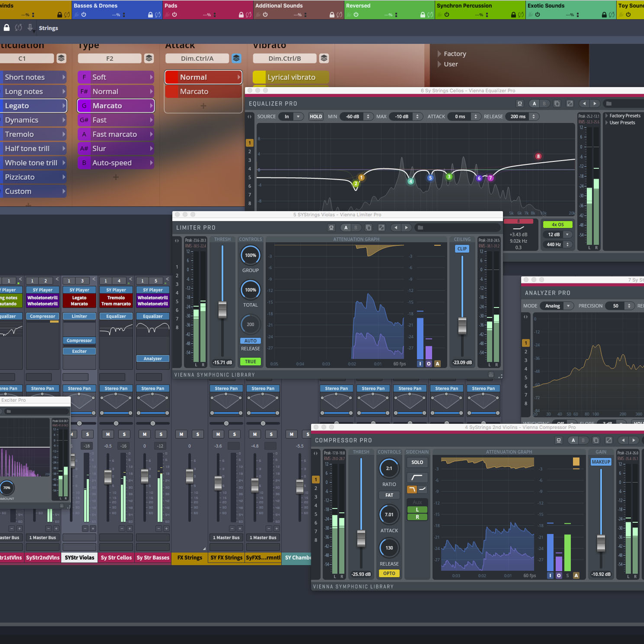This screenshot has width=644, height=644.
Task: Select EQ band node 4
Action: [411, 182]
